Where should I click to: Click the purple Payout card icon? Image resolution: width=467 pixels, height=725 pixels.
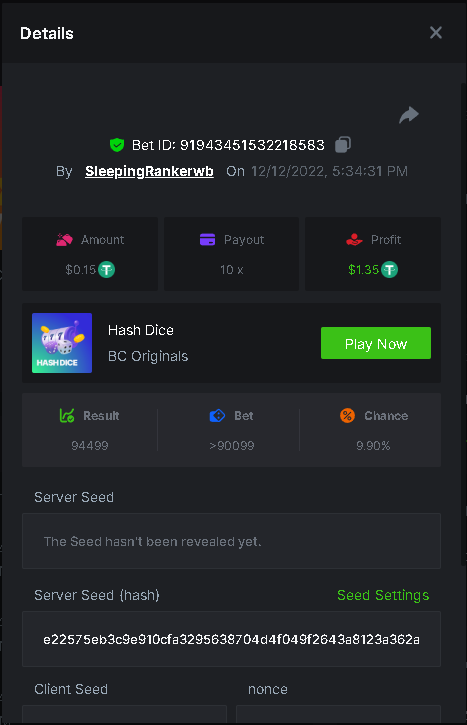(x=207, y=240)
